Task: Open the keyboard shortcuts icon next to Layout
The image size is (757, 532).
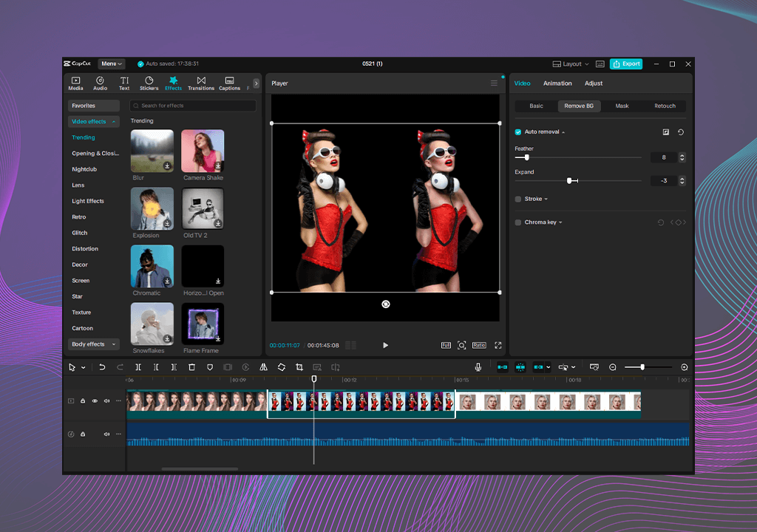Action: [600, 64]
